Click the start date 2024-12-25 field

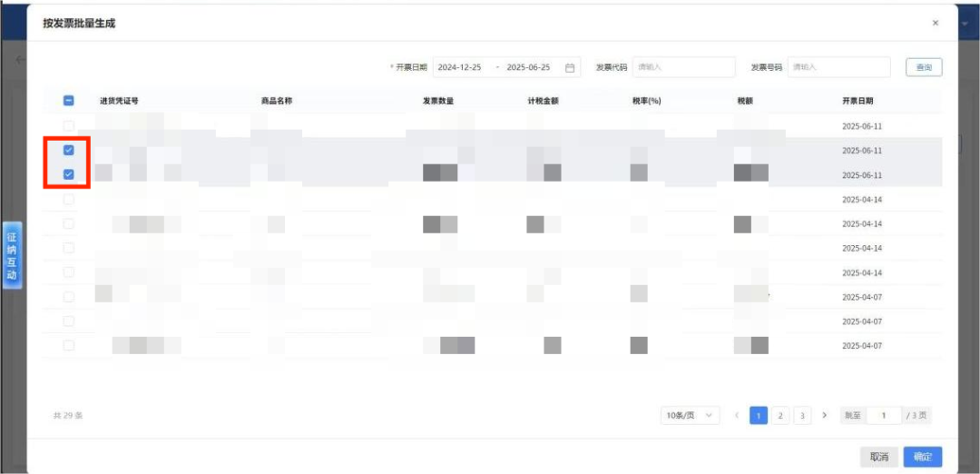click(460, 68)
